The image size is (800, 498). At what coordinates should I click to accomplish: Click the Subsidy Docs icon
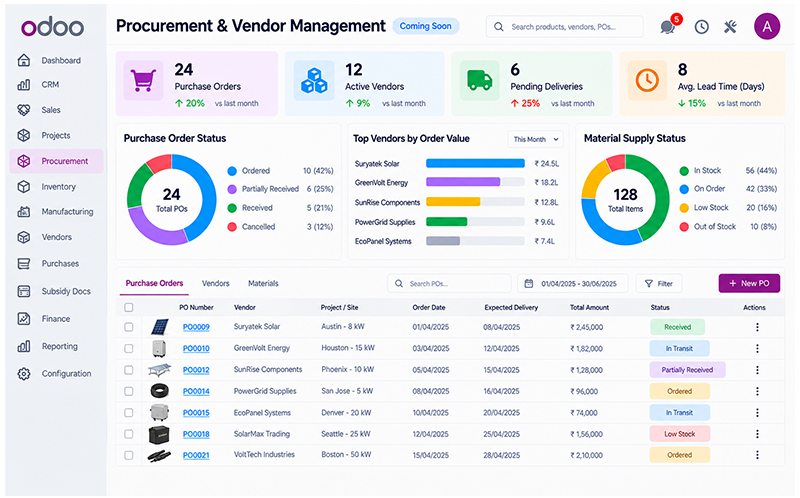[x=23, y=291]
